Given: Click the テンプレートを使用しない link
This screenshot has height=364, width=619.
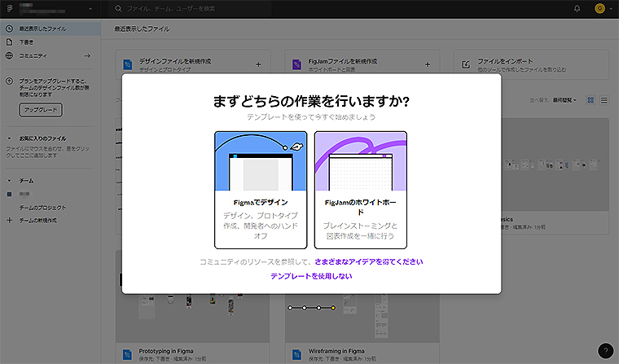Looking at the screenshot, I should (x=311, y=276).
